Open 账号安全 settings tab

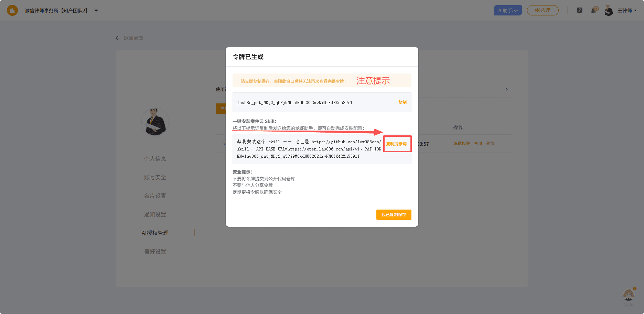coord(155,177)
